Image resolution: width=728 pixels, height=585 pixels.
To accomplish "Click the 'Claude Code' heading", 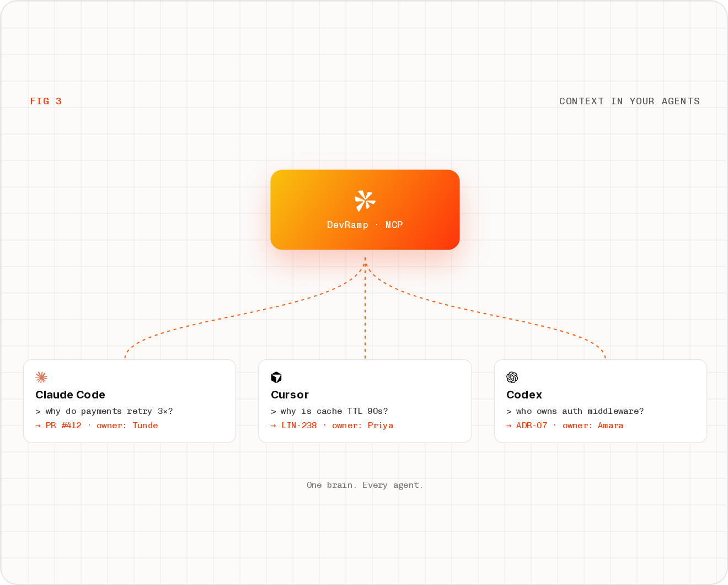I will (x=70, y=395).
